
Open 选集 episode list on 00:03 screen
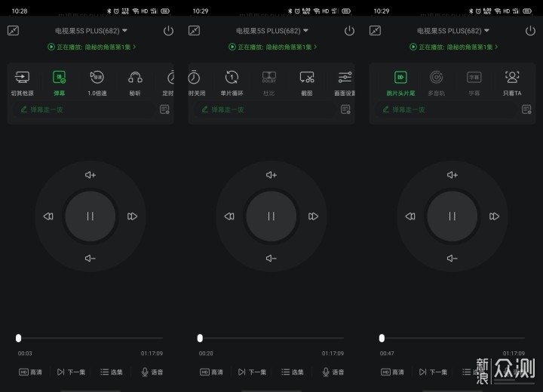112,372
